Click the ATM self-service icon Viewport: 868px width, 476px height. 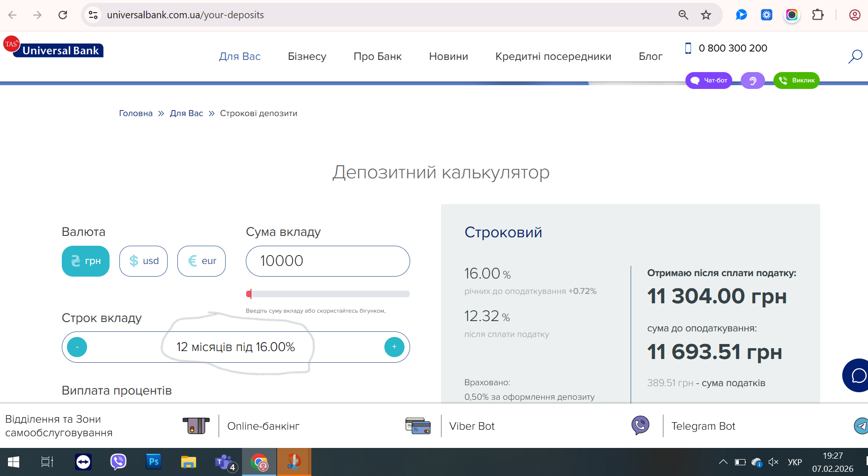[196, 426]
